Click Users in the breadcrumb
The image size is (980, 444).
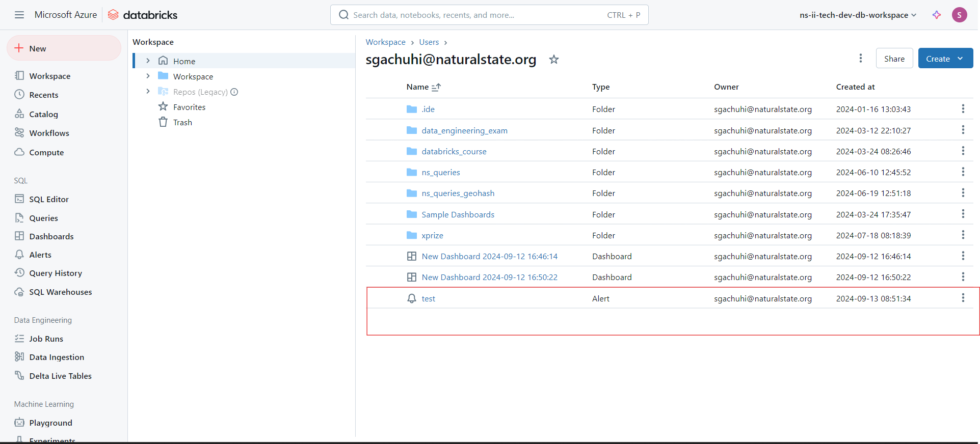point(429,42)
